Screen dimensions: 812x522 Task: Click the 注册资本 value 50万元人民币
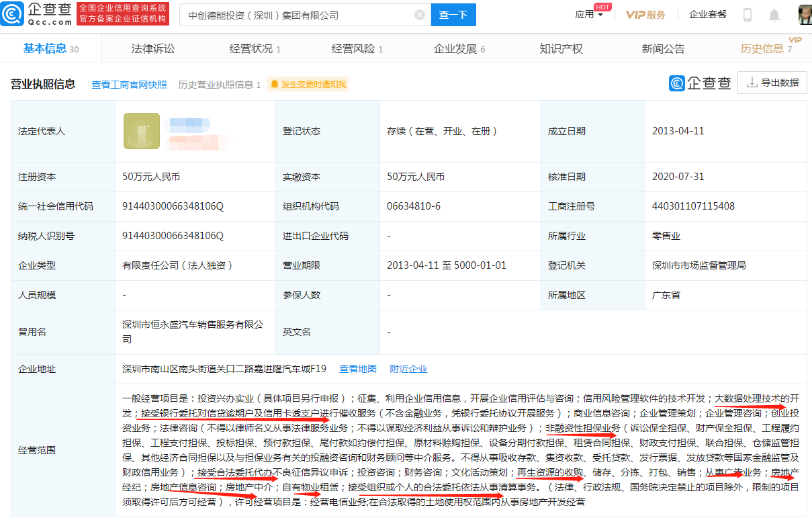tap(151, 177)
